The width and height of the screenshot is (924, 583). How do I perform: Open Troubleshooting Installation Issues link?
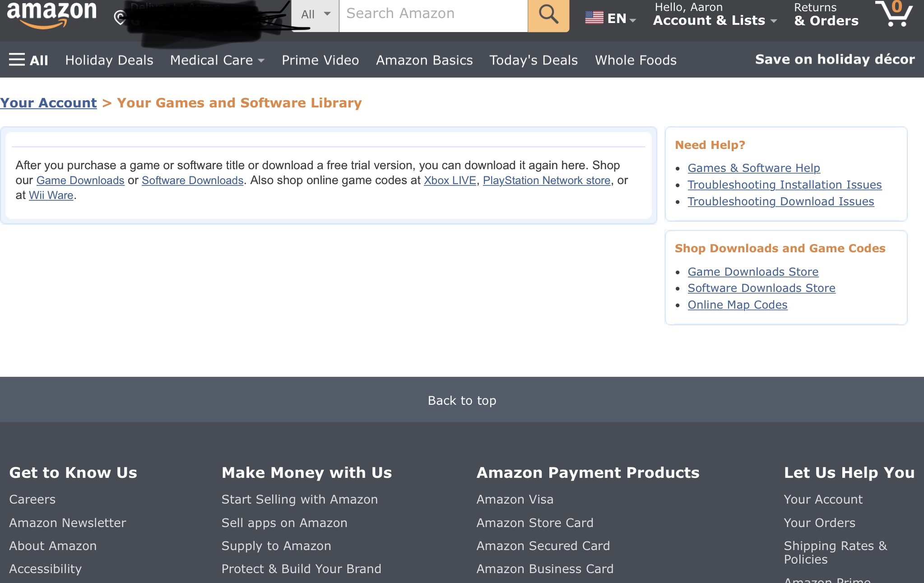pyautogui.click(x=785, y=185)
